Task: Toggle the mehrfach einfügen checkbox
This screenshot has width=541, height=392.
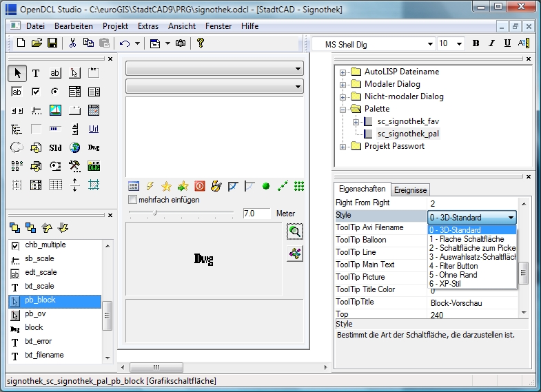Action: tap(132, 200)
